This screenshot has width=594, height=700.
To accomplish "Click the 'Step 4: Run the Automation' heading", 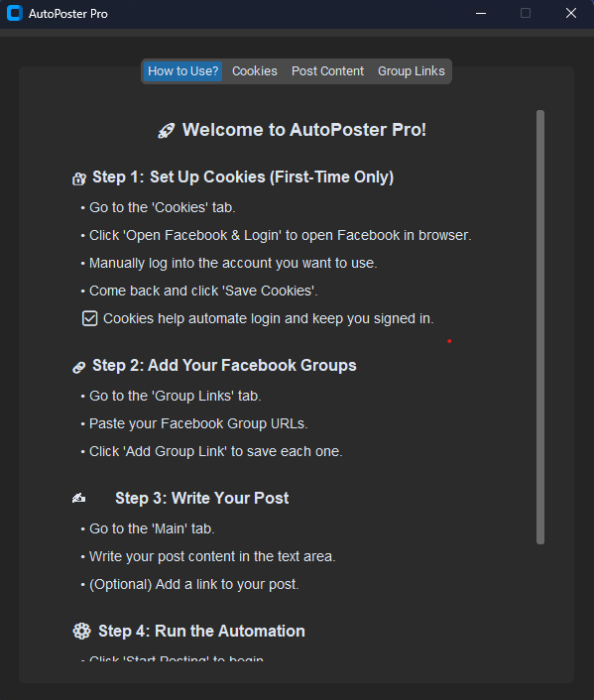I will (x=201, y=632).
